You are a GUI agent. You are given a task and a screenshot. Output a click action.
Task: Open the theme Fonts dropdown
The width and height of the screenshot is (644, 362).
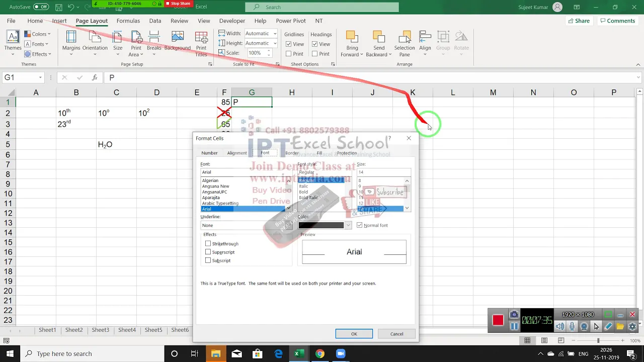coord(37,44)
